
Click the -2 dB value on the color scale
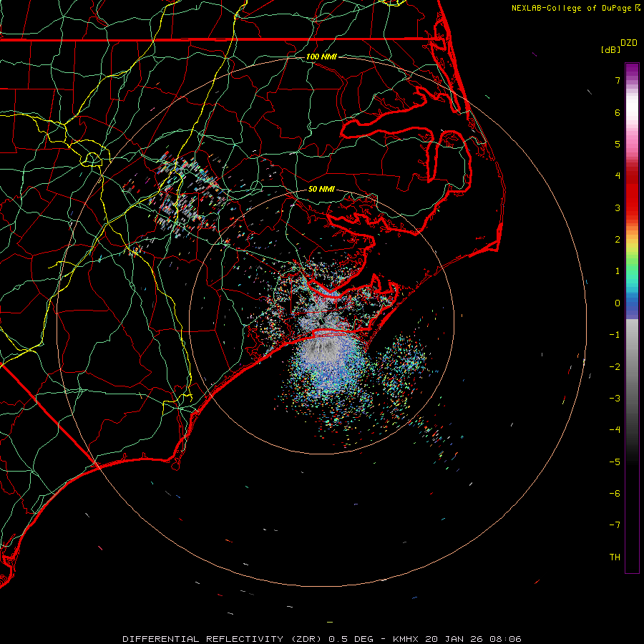[x=615, y=367]
